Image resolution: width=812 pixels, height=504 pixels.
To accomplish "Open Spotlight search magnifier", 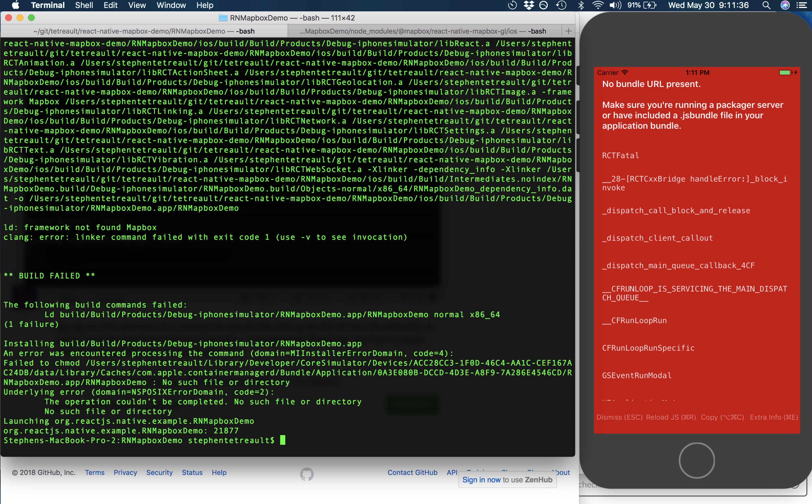I will (x=766, y=5).
